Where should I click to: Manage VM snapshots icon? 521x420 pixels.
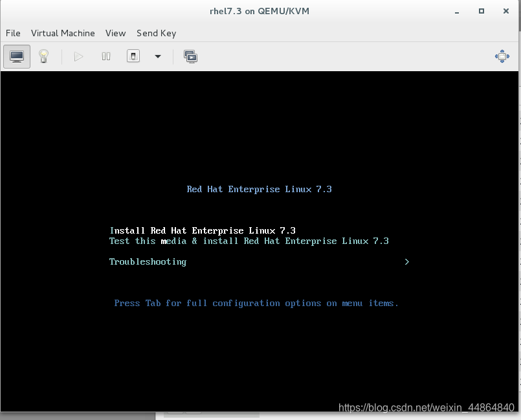[190, 56]
